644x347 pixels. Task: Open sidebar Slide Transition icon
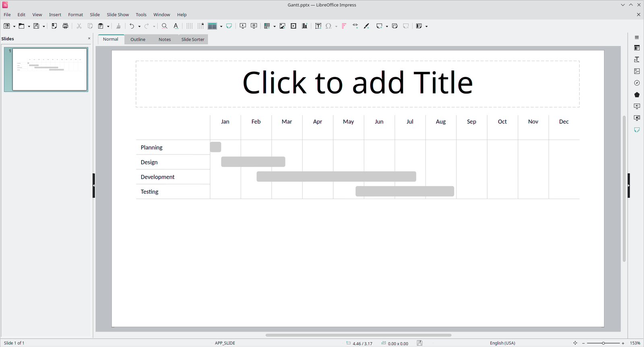tap(637, 107)
